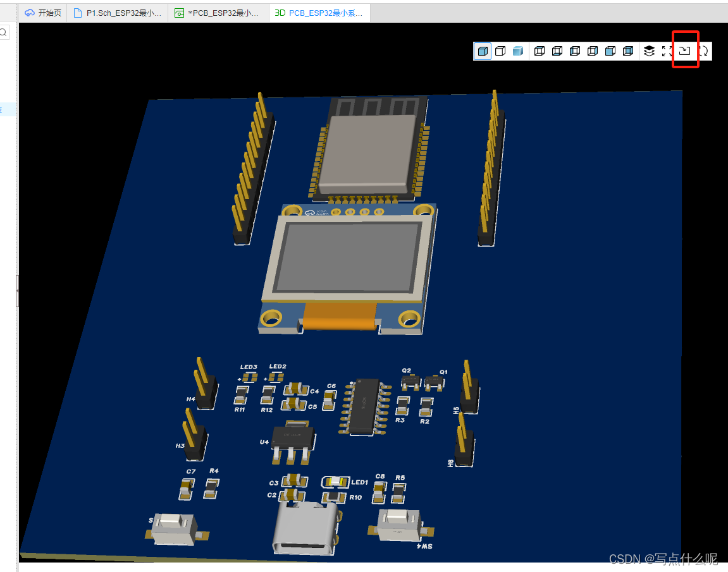Viewport: 728px width, 572px height.
Task: Click the R10 silkscreen label
Action: pyautogui.click(x=355, y=497)
